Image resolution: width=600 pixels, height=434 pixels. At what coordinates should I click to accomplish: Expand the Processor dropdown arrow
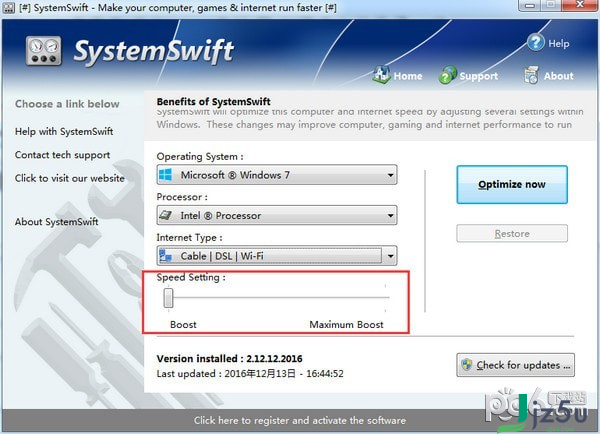(x=390, y=215)
